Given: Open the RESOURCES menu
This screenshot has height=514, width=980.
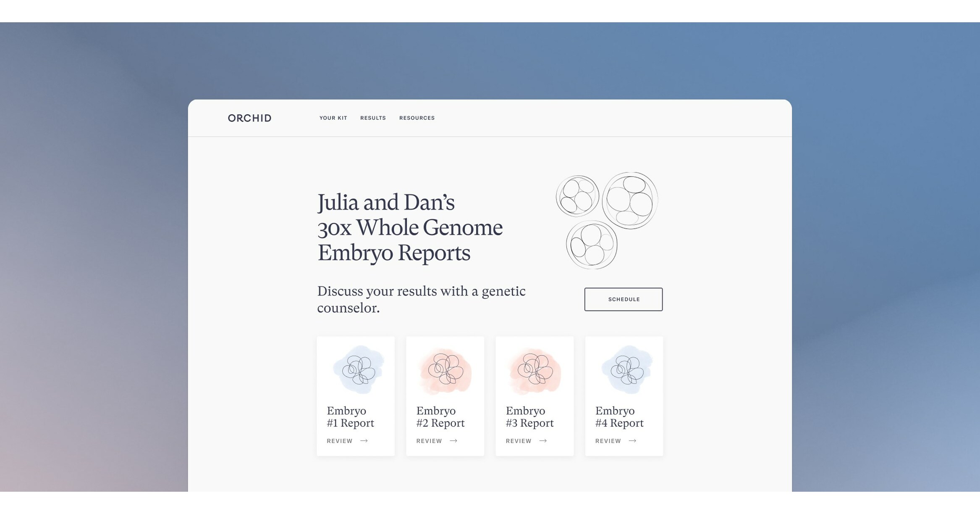Looking at the screenshot, I should [417, 118].
